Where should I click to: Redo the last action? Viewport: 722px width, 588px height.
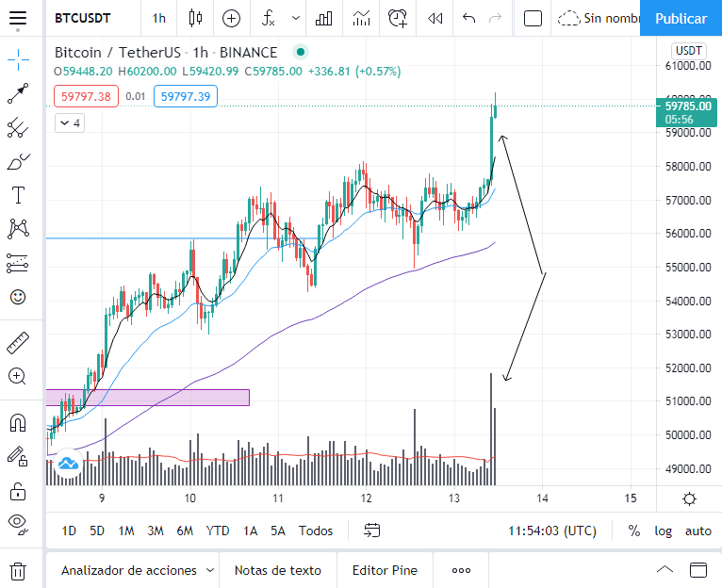496,19
